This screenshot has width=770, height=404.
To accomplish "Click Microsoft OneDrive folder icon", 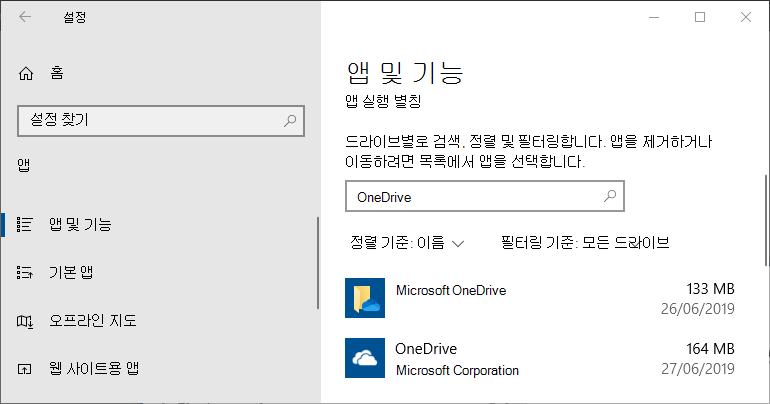I will tap(365, 297).
